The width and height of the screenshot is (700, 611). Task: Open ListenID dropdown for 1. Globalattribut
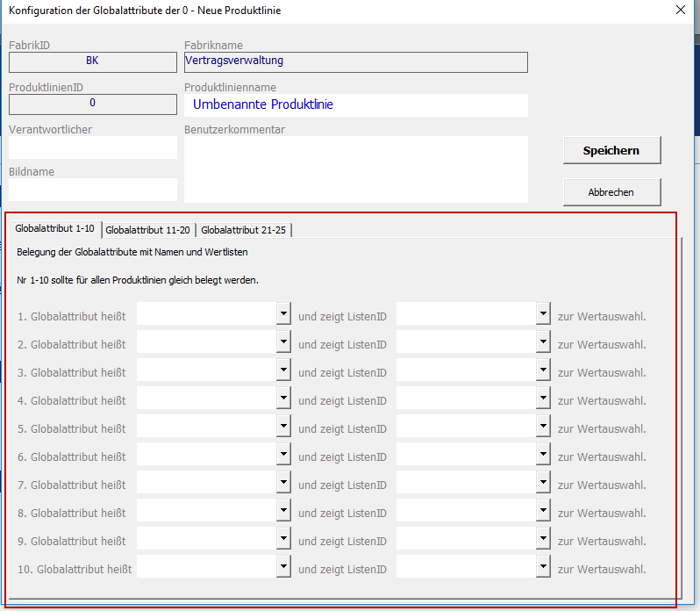[543, 314]
